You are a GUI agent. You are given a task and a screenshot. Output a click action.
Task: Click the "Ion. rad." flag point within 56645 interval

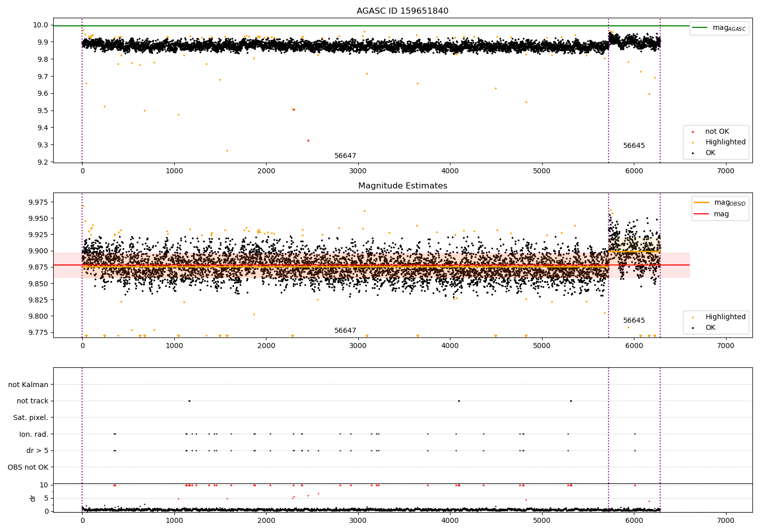[x=635, y=434]
